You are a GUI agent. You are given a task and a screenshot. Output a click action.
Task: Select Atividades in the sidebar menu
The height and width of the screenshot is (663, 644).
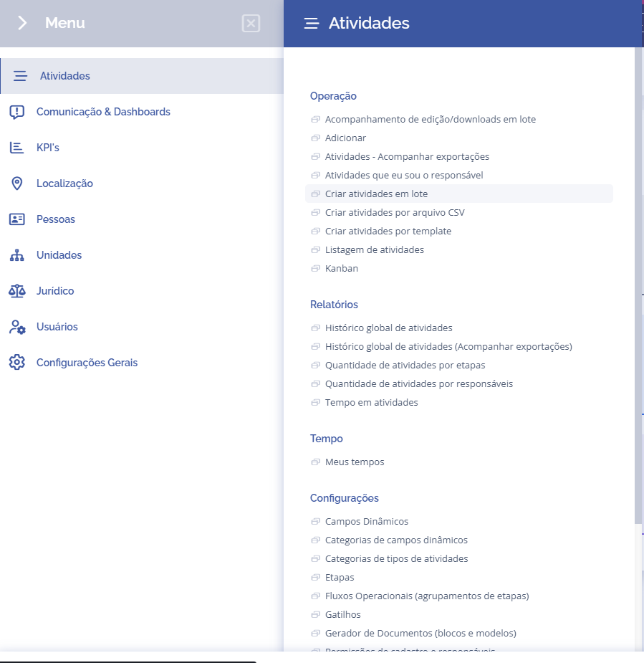coord(64,76)
